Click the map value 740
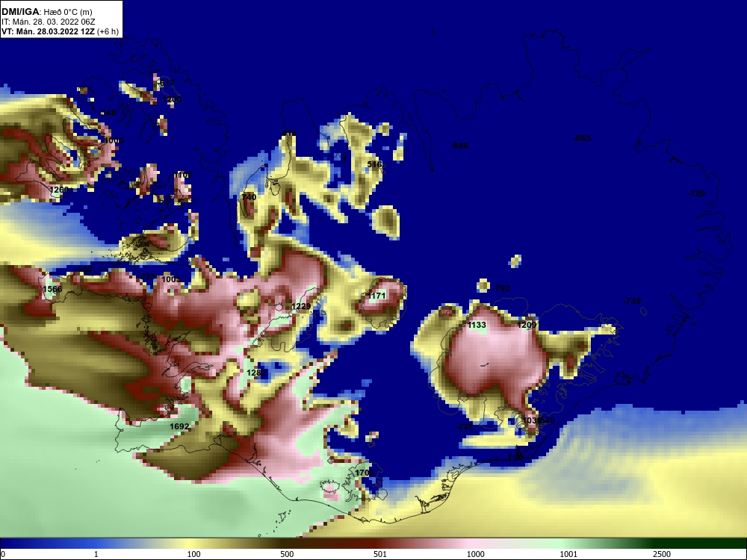The image size is (747, 560). tap(249, 197)
